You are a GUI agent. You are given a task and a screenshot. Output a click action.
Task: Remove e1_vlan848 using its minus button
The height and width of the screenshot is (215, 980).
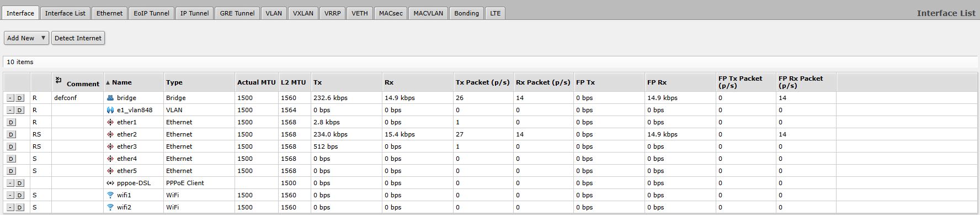point(10,110)
